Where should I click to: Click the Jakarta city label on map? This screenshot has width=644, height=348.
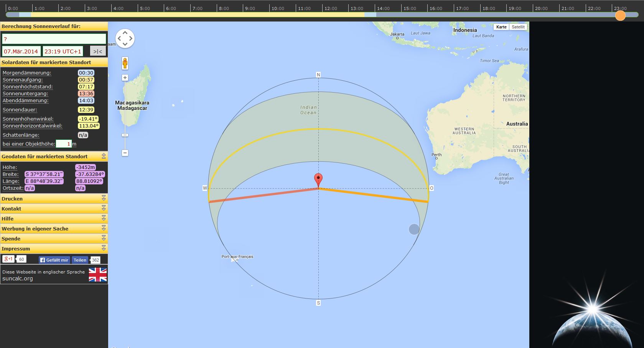(397, 34)
